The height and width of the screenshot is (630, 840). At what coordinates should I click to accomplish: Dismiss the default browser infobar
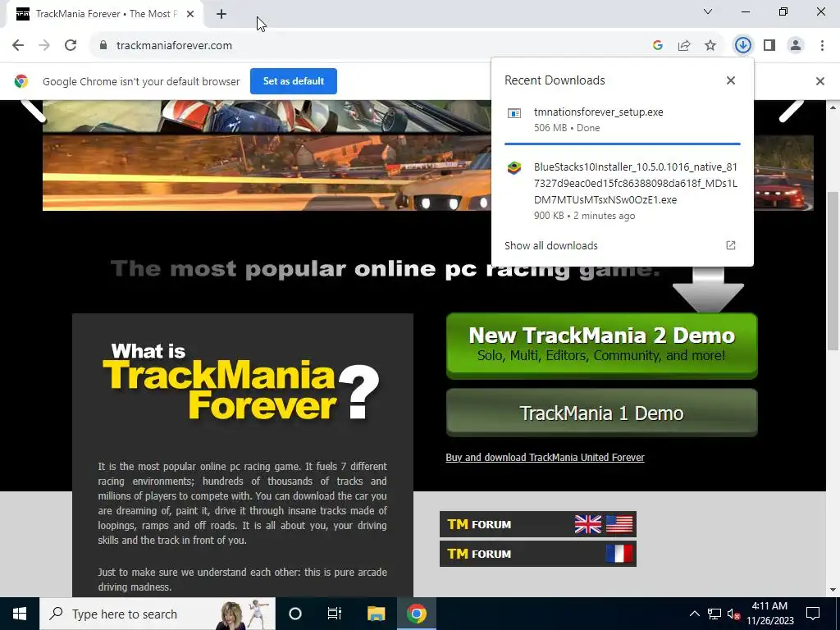819,81
